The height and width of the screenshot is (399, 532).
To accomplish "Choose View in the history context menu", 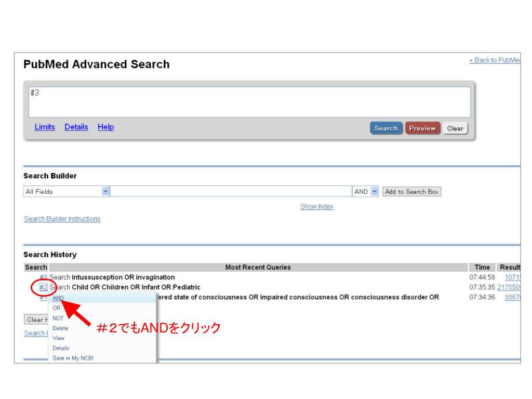I will 58,338.
